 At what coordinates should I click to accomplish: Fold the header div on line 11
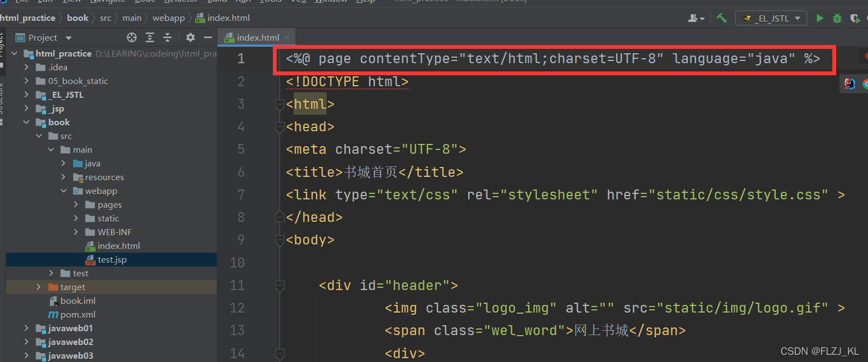(x=279, y=285)
